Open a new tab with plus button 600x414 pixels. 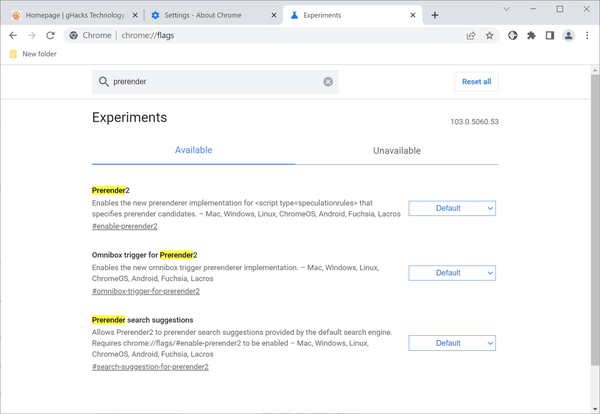(435, 15)
